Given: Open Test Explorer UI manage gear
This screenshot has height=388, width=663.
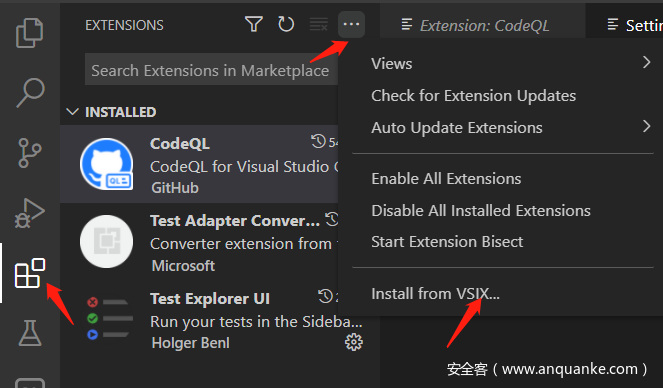Looking at the screenshot, I should (354, 342).
